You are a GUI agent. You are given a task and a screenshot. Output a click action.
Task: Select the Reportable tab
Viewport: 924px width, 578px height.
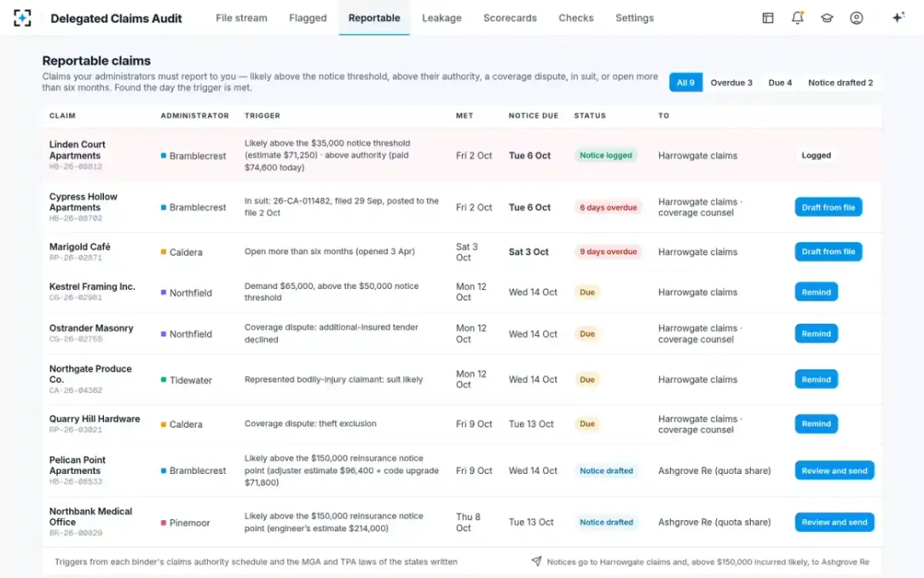pos(374,18)
